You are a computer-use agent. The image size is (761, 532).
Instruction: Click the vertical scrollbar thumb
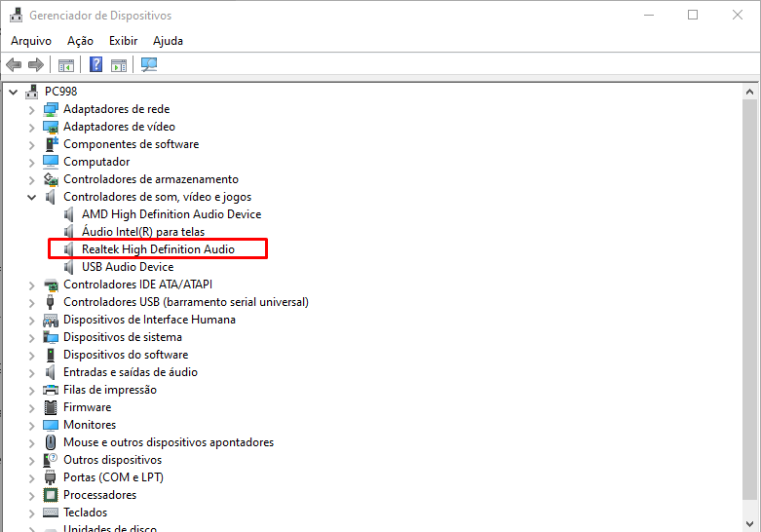[x=750, y=299]
